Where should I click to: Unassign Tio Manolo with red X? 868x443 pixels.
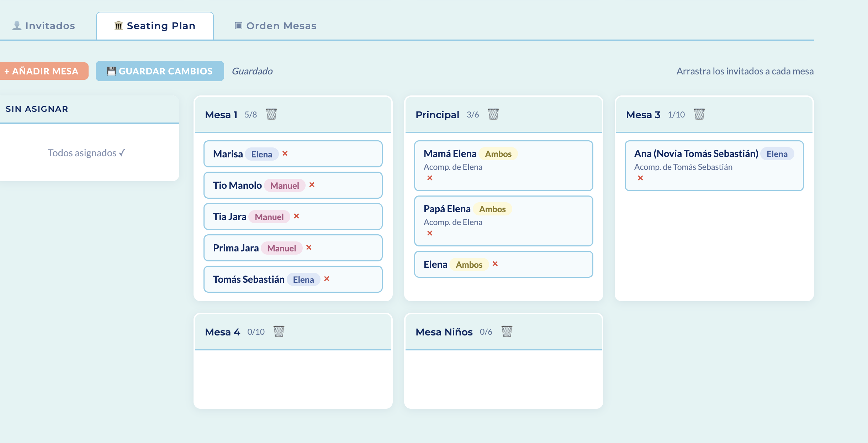point(312,185)
